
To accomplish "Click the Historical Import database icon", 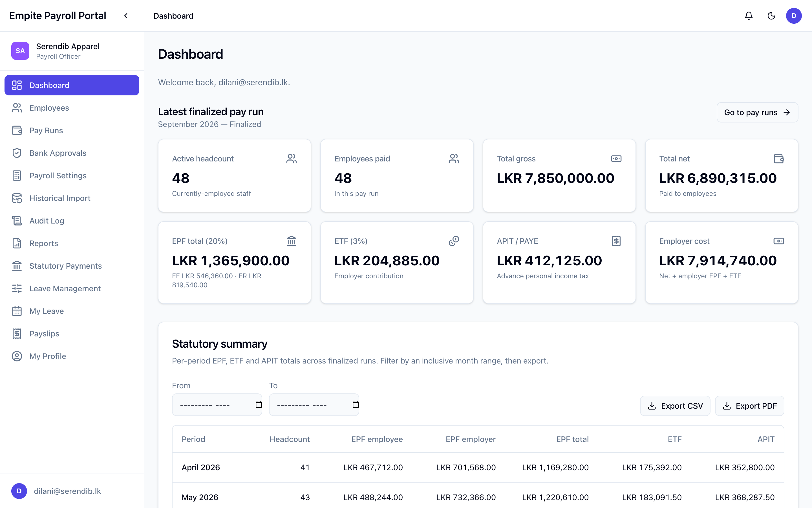I will (x=17, y=198).
